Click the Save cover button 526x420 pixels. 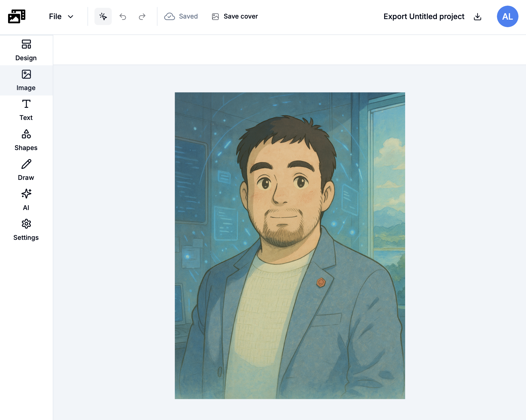pos(241,16)
